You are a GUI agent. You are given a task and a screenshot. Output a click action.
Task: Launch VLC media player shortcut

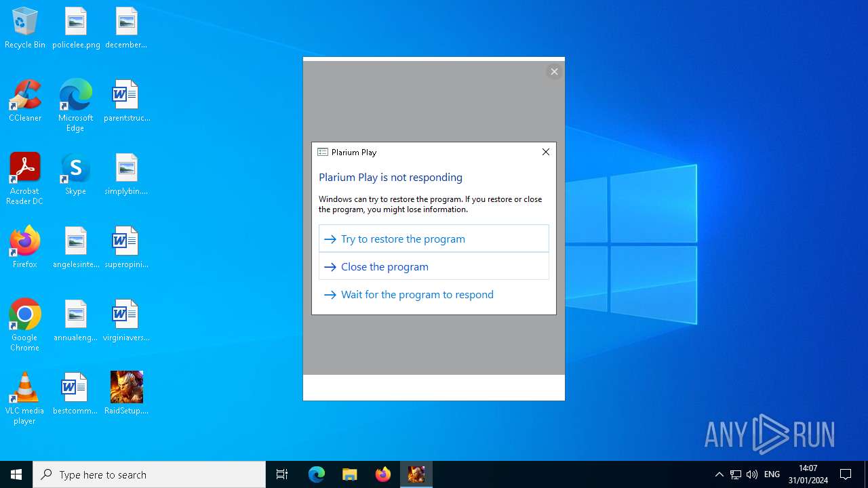[x=25, y=399]
